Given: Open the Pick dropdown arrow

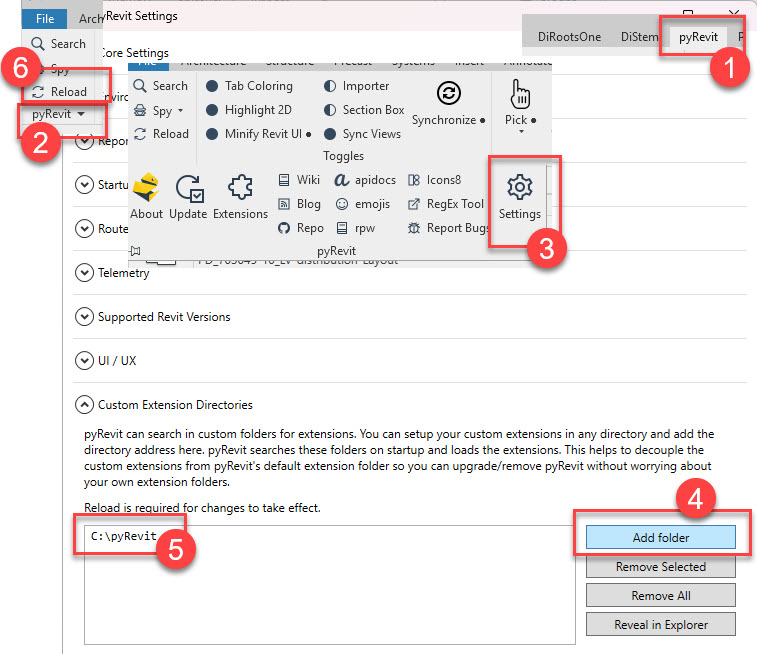Looking at the screenshot, I should click(x=521, y=131).
